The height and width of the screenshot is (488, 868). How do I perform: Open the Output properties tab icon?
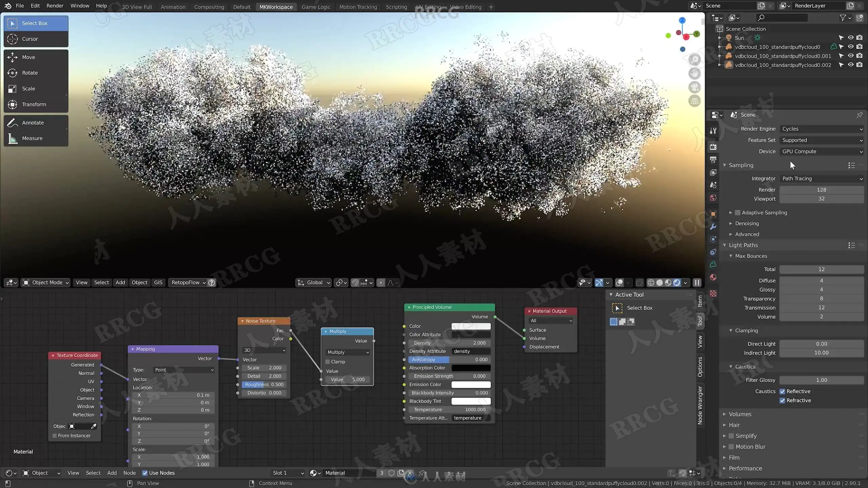pyautogui.click(x=713, y=160)
